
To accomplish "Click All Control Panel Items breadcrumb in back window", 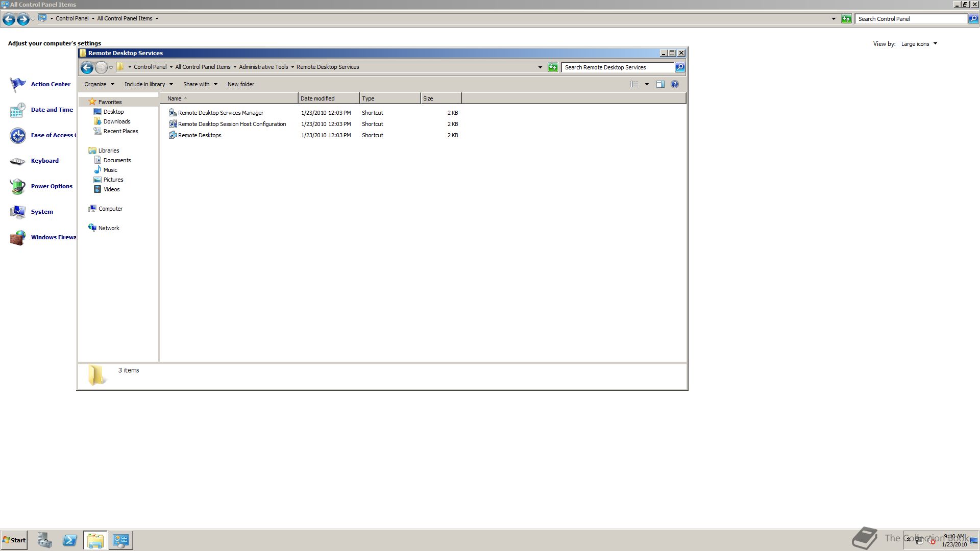I will [125, 18].
